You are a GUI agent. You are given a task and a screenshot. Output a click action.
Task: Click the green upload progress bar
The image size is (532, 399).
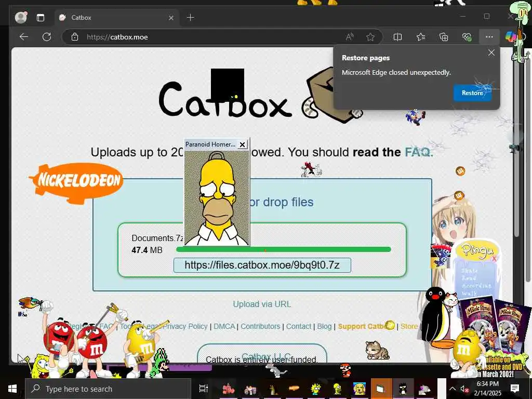(x=284, y=249)
